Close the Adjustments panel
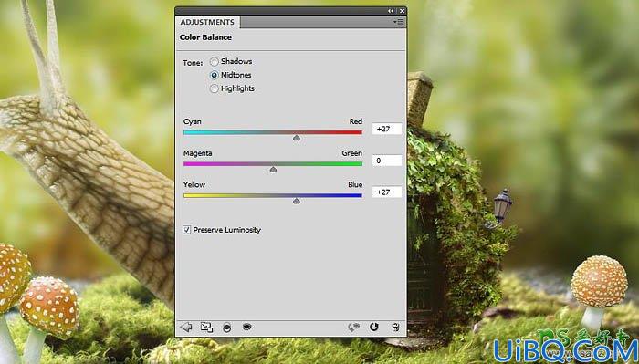 pyautogui.click(x=402, y=11)
